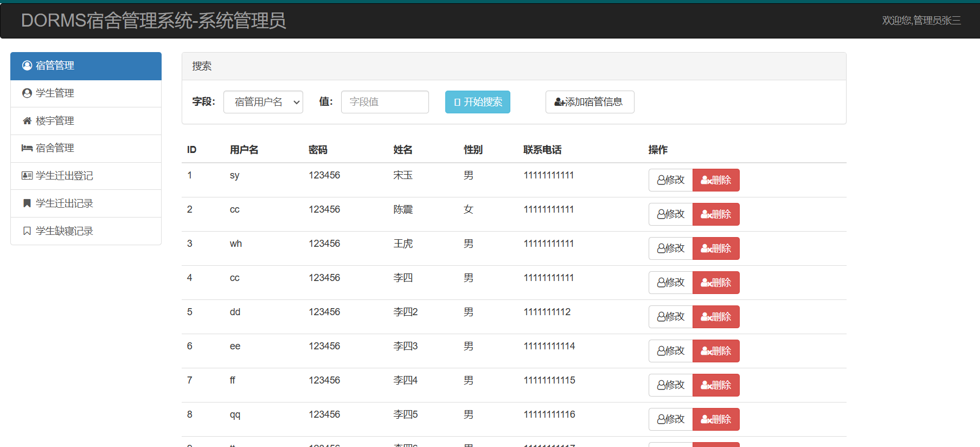Open 学生缺寝记录 menu item

click(86, 231)
